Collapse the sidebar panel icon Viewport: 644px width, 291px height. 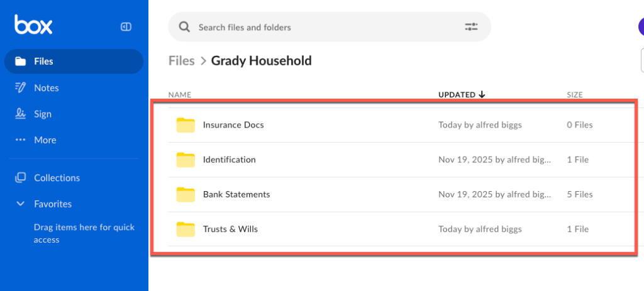coord(126,26)
